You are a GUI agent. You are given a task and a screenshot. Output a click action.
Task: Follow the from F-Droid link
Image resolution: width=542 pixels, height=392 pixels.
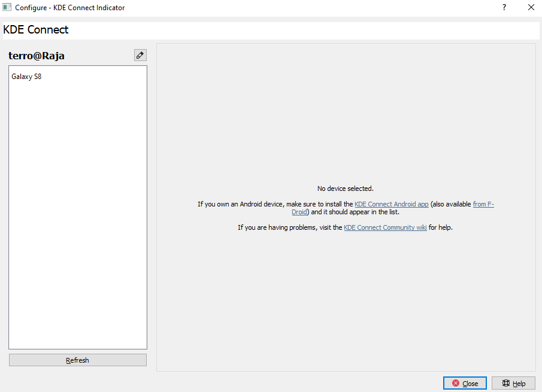click(x=483, y=204)
